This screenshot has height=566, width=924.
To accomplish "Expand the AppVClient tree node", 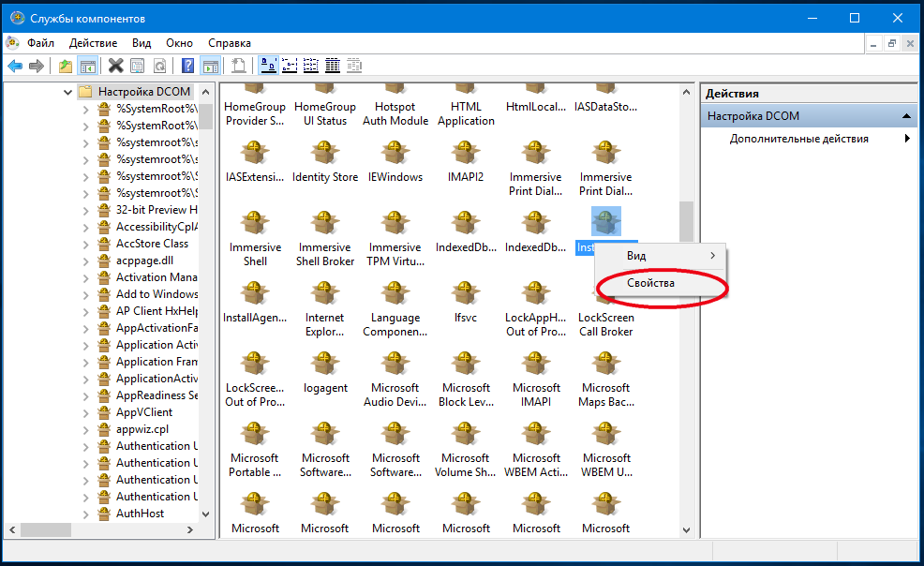I will (86, 413).
